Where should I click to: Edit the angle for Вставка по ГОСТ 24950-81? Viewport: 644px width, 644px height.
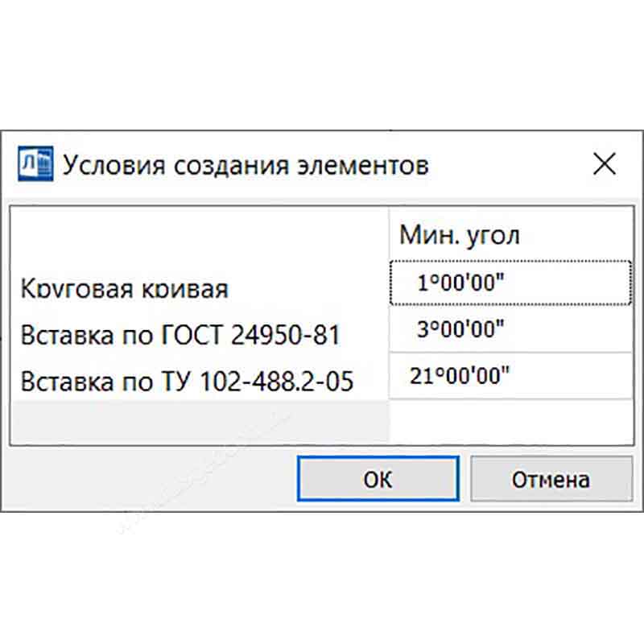(x=510, y=327)
